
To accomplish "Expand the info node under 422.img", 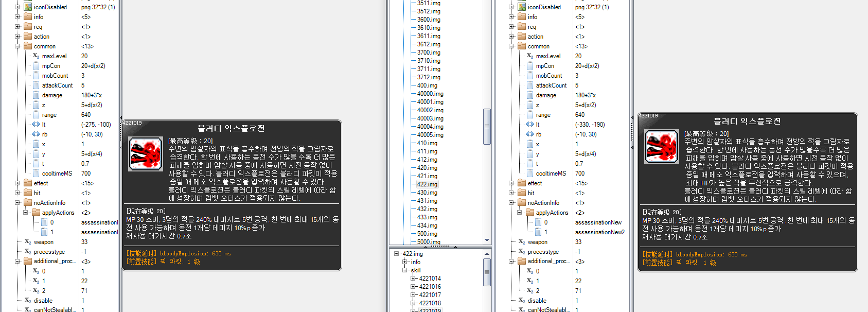I will [x=405, y=262].
